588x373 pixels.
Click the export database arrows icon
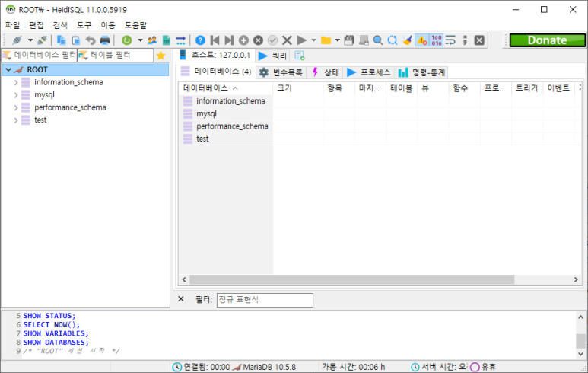click(181, 40)
